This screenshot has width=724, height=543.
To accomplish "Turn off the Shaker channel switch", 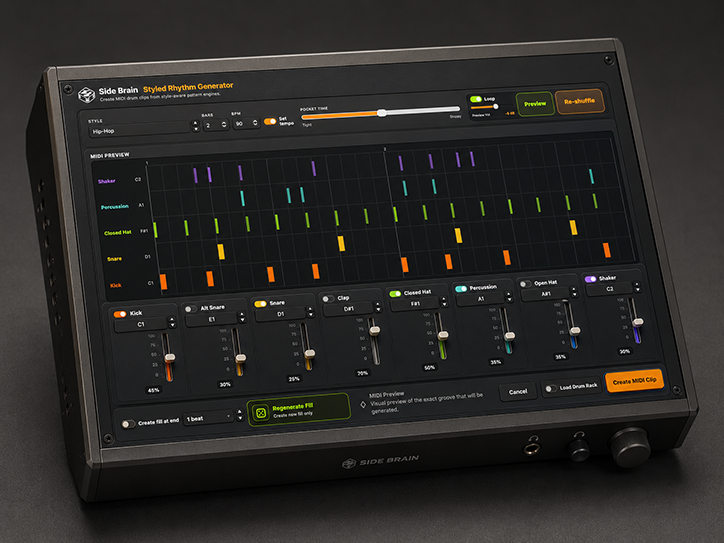I will [590, 279].
